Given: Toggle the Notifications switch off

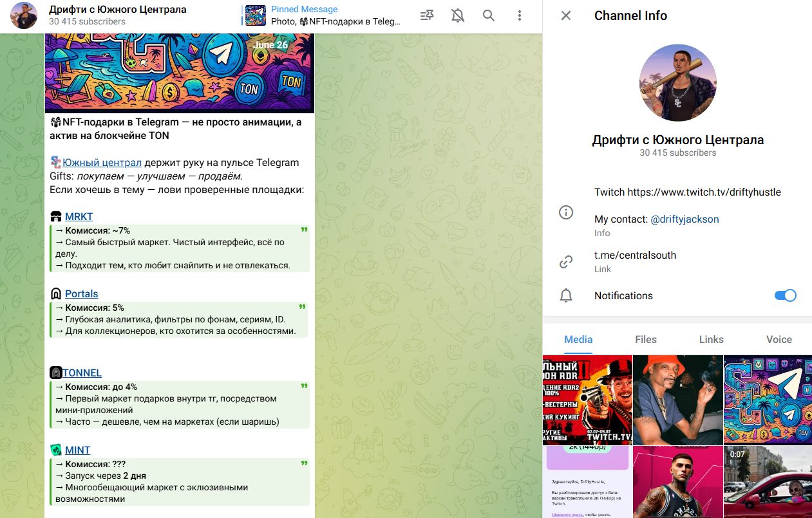Looking at the screenshot, I should (785, 295).
